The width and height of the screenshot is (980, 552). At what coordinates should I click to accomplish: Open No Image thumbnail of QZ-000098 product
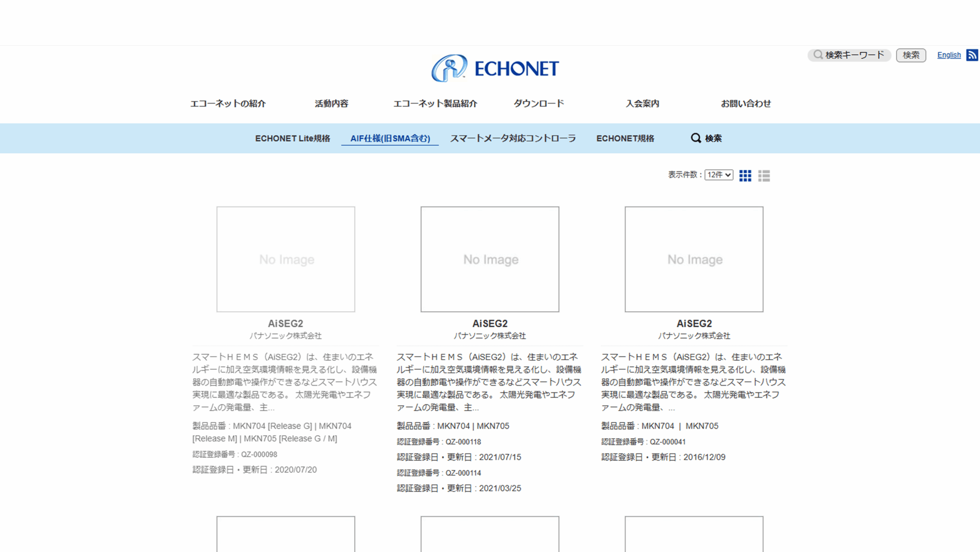click(x=286, y=259)
